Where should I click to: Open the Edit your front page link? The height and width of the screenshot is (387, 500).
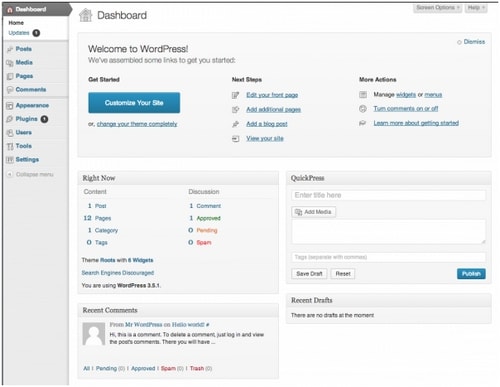pyautogui.click(x=272, y=95)
